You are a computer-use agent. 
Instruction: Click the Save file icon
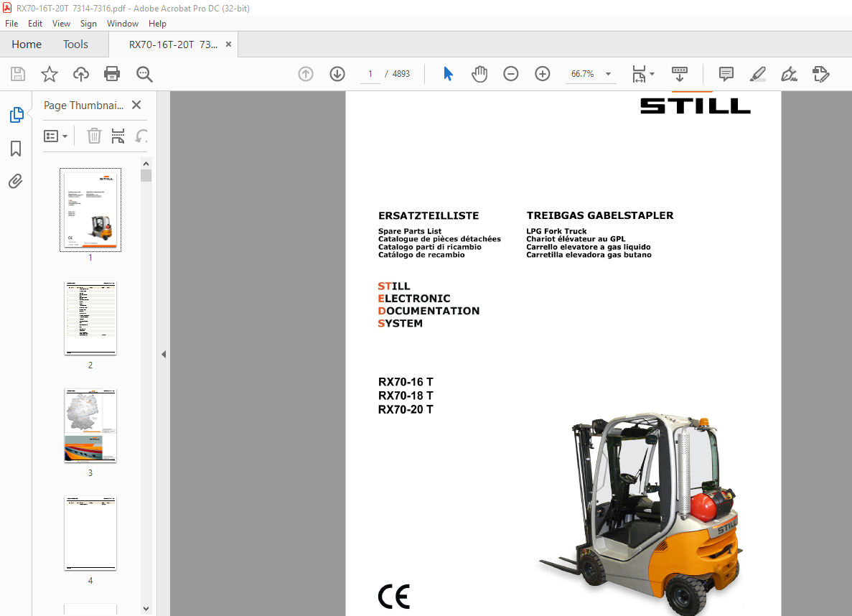point(18,74)
